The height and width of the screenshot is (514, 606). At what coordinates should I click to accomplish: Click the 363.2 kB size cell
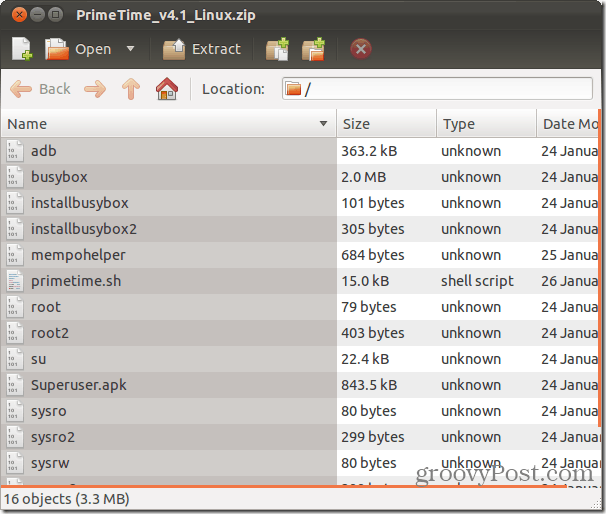(369, 151)
